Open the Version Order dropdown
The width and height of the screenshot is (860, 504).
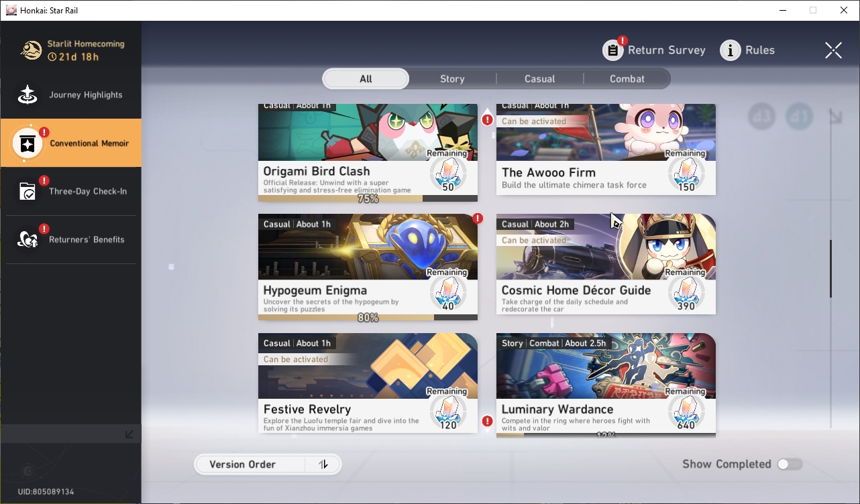click(x=250, y=464)
